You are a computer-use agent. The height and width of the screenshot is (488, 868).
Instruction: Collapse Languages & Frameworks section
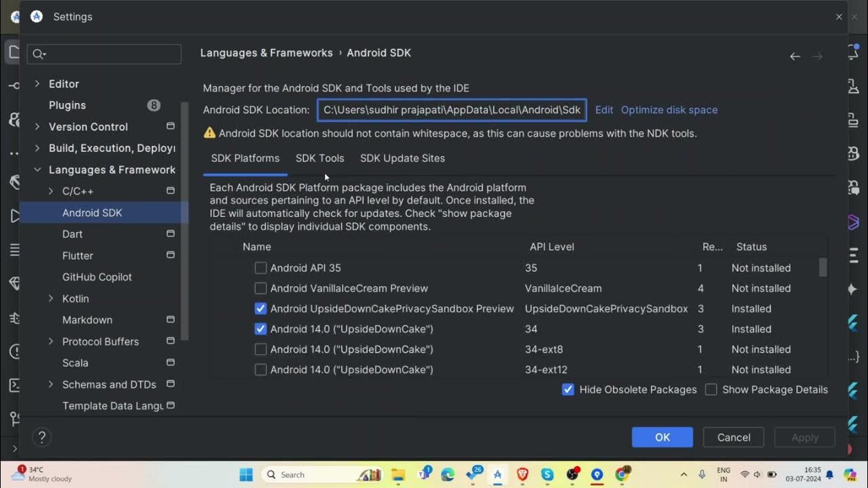(x=37, y=169)
